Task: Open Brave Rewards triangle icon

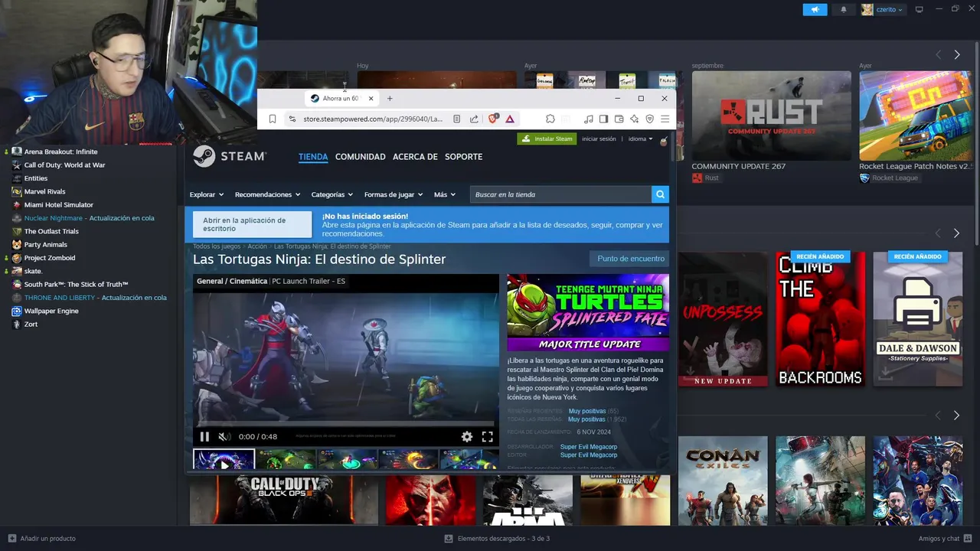Action: (x=510, y=119)
